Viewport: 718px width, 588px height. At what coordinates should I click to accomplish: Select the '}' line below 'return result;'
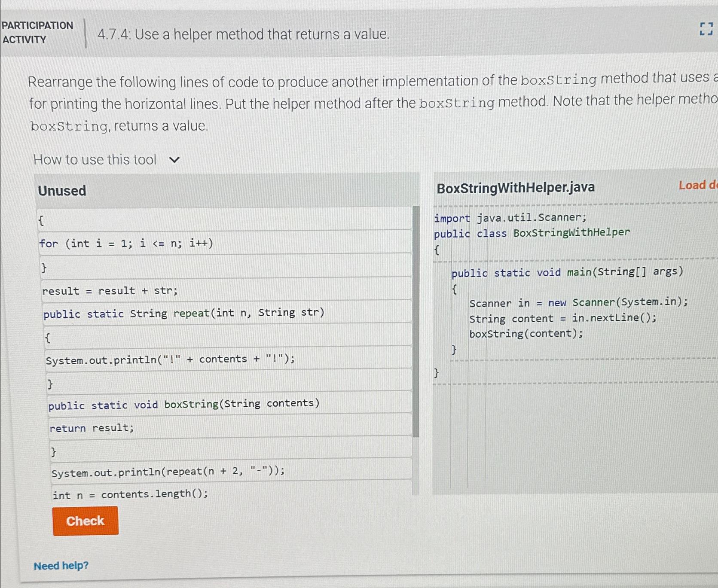tap(231, 450)
